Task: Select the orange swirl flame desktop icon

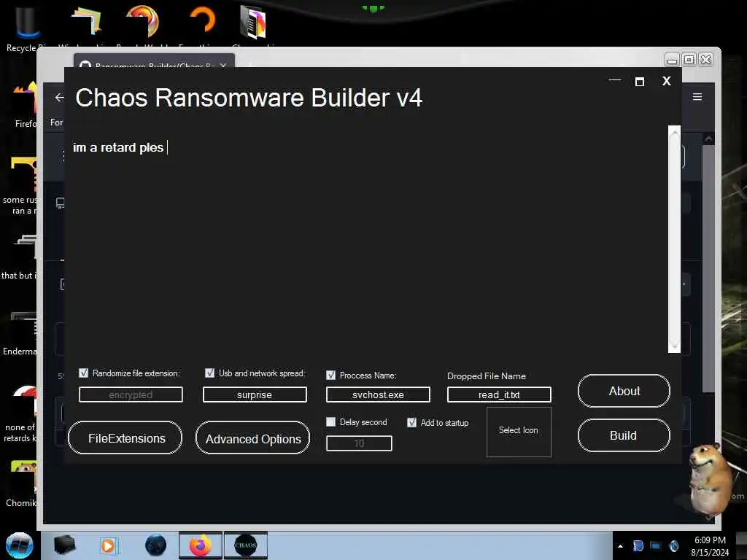Action: click(143, 21)
